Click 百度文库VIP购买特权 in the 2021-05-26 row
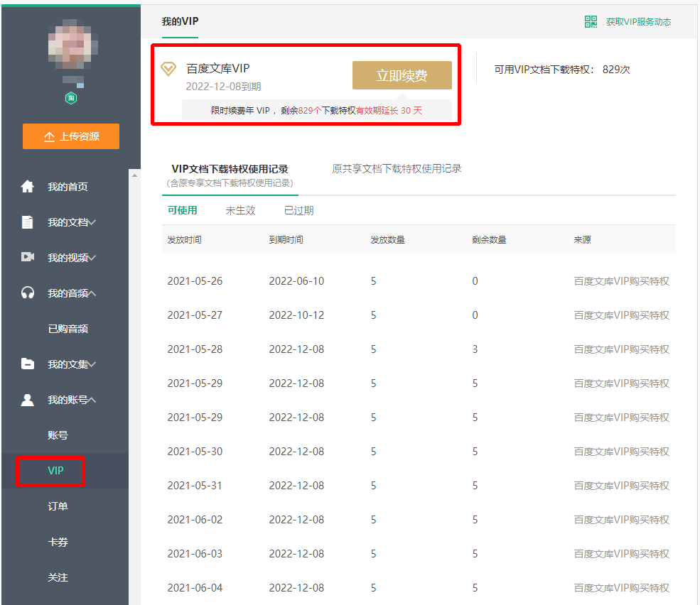Screen dimensions: 700x605 coord(621,281)
